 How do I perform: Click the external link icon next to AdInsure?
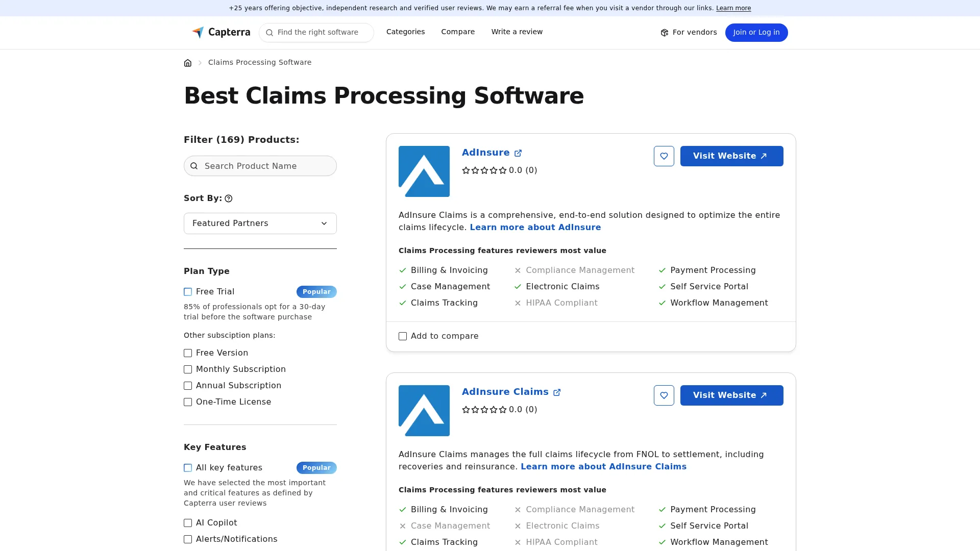tap(518, 153)
